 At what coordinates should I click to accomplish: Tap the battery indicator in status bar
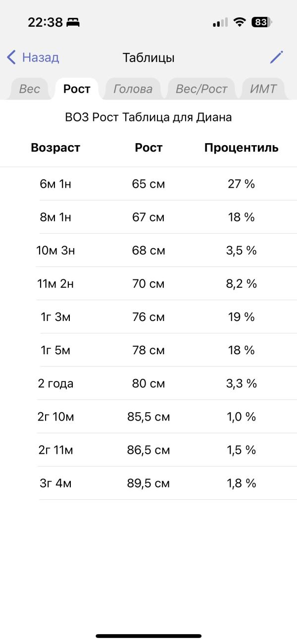coord(262,22)
